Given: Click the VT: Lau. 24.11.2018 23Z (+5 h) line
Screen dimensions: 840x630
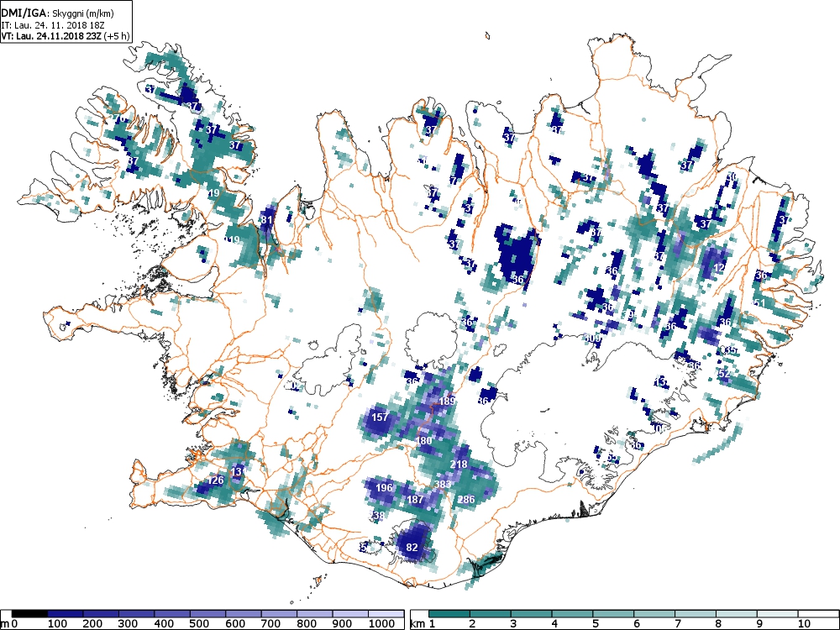Looking at the screenshot, I should tap(66, 36).
